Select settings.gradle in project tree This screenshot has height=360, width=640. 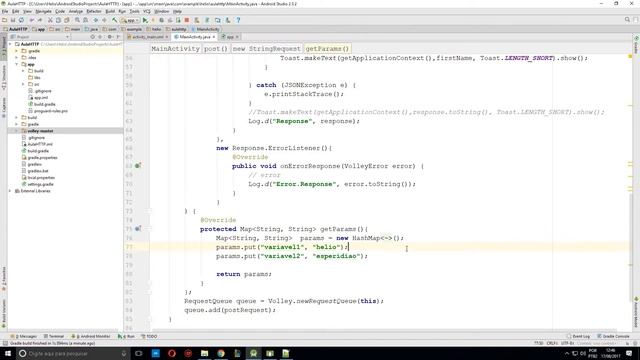coord(37,184)
